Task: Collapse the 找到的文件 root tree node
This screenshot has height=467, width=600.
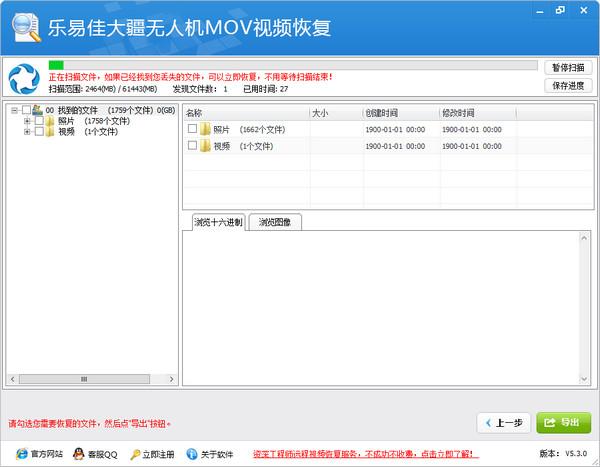Action: [x=13, y=110]
